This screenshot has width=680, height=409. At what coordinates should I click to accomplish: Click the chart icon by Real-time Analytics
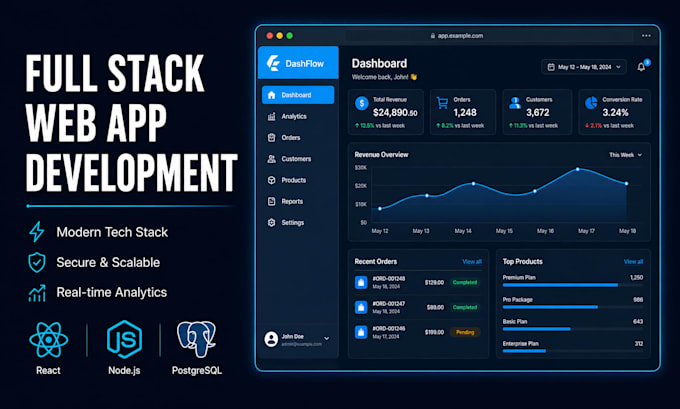[37, 293]
